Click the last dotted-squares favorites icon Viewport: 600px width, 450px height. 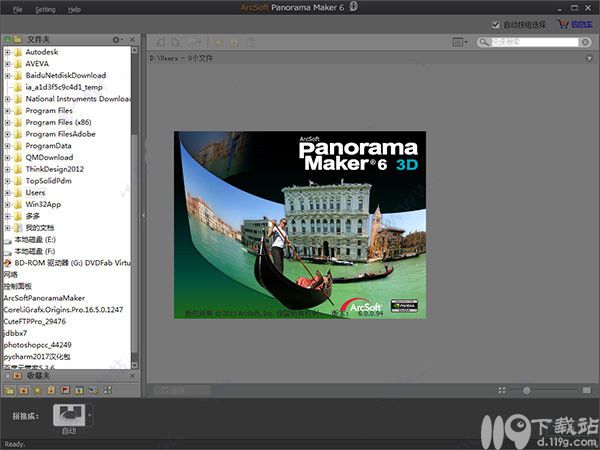point(108,390)
